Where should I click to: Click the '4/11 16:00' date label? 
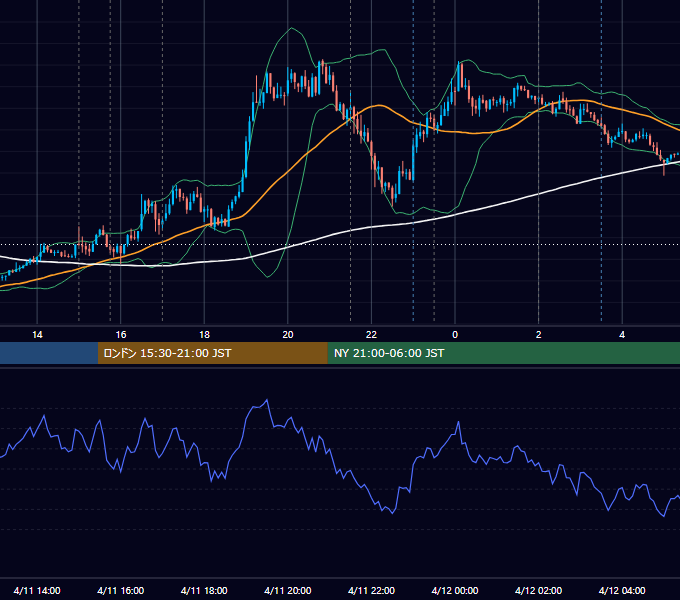click(121, 590)
